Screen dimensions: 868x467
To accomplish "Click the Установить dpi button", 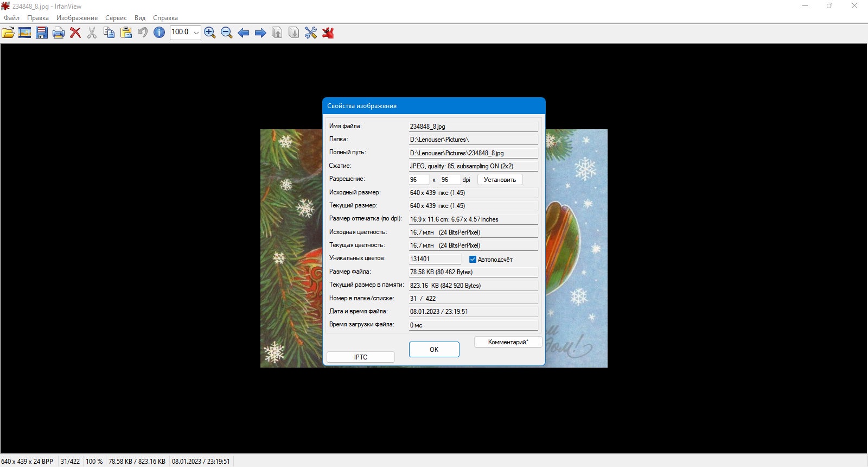I will [x=500, y=180].
